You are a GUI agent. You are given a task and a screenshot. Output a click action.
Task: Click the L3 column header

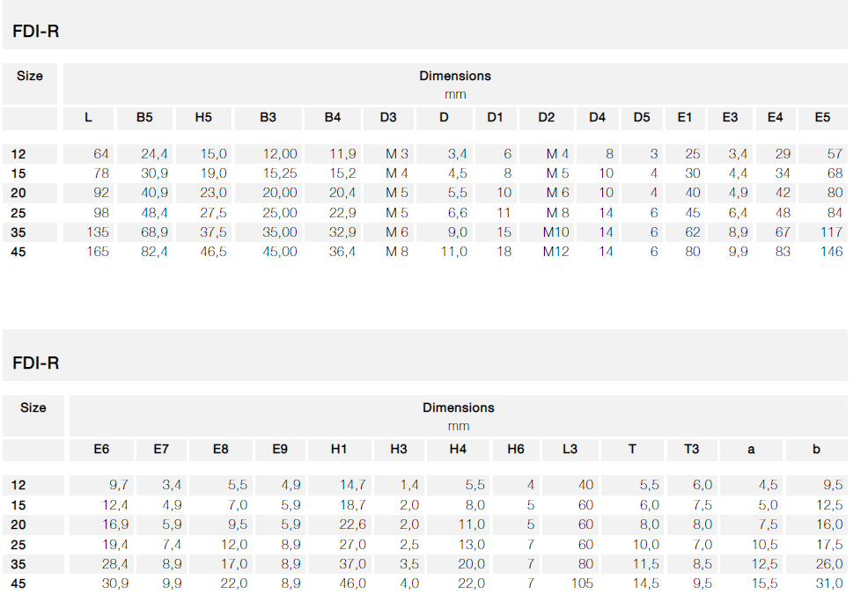tap(570, 449)
